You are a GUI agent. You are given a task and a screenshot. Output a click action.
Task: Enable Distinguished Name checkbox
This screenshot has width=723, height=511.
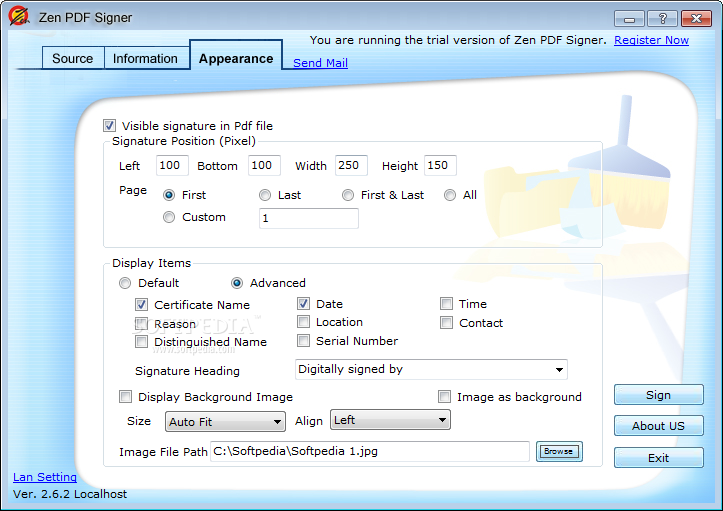[141, 341]
